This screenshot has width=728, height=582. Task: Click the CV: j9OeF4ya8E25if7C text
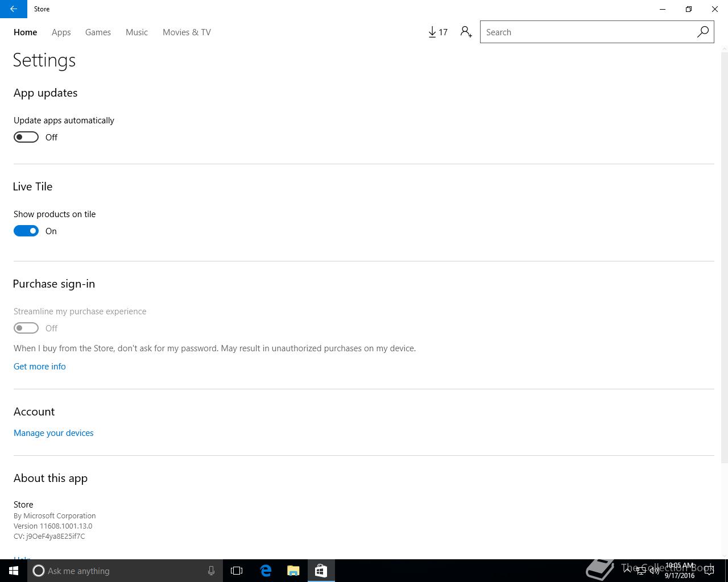point(49,537)
